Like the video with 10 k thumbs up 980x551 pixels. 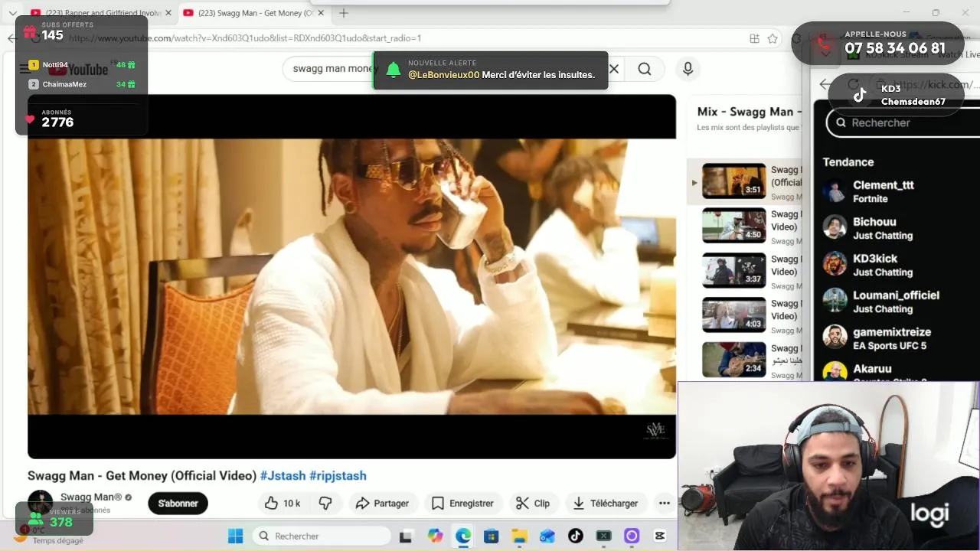283,503
